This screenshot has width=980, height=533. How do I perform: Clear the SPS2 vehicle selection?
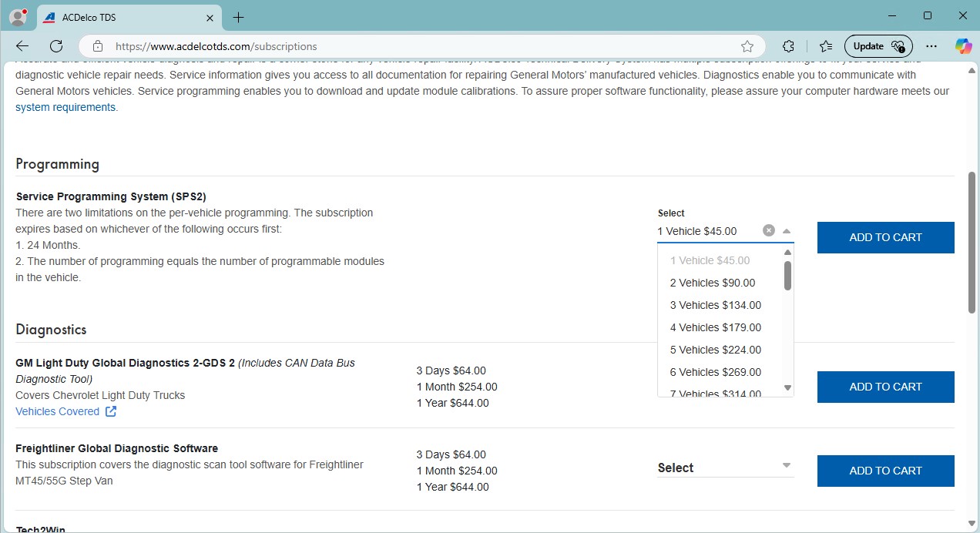pos(768,230)
